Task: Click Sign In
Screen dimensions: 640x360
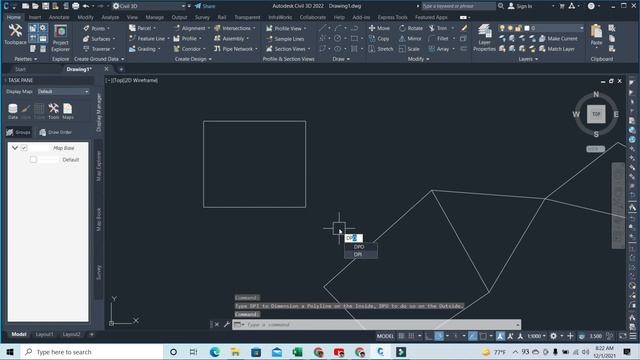Action: (x=520, y=6)
